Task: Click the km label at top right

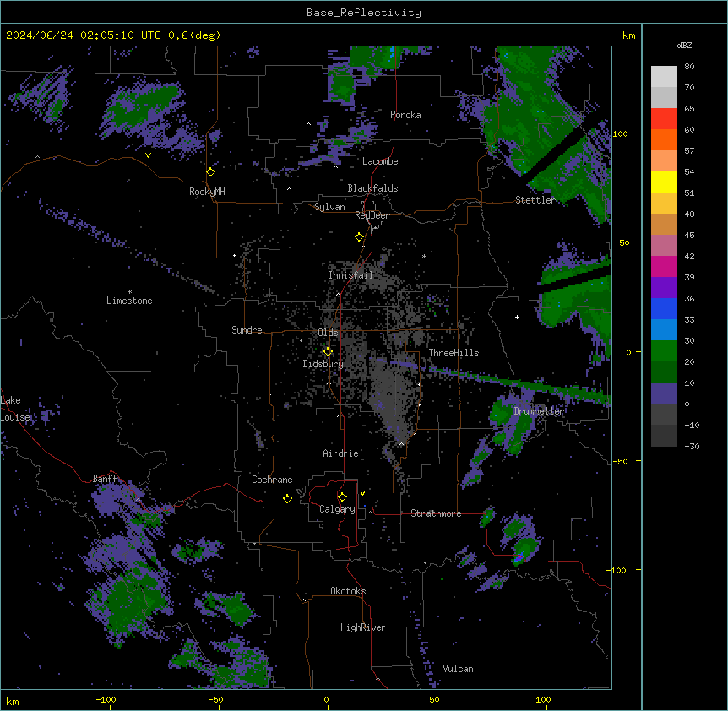Action: (x=628, y=35)
